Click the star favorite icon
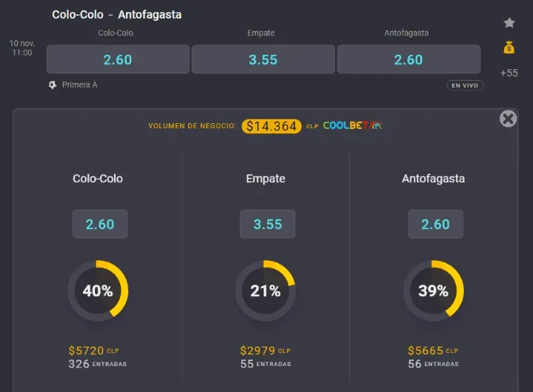Viewport: 533px width, 392px height. tap(509, 23)
